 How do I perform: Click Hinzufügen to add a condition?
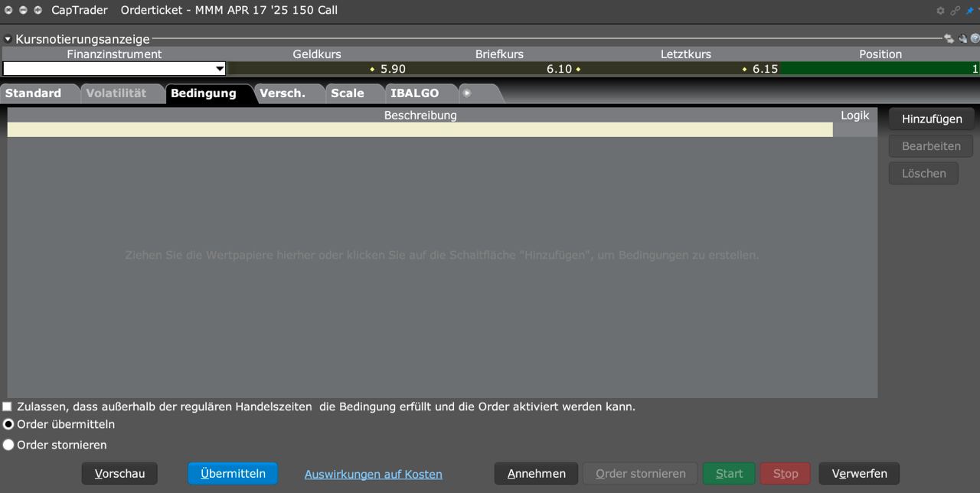coord(931,119)
